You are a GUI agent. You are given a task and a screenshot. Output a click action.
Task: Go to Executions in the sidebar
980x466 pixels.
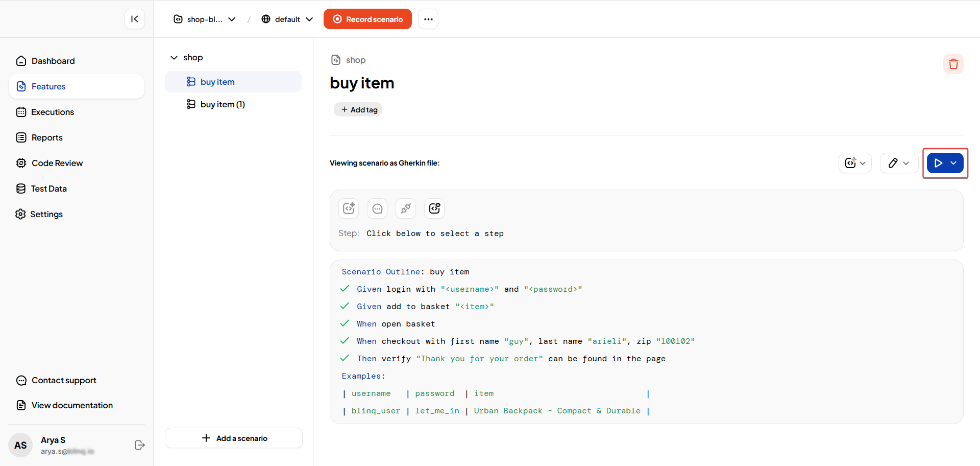coord(52,112)
